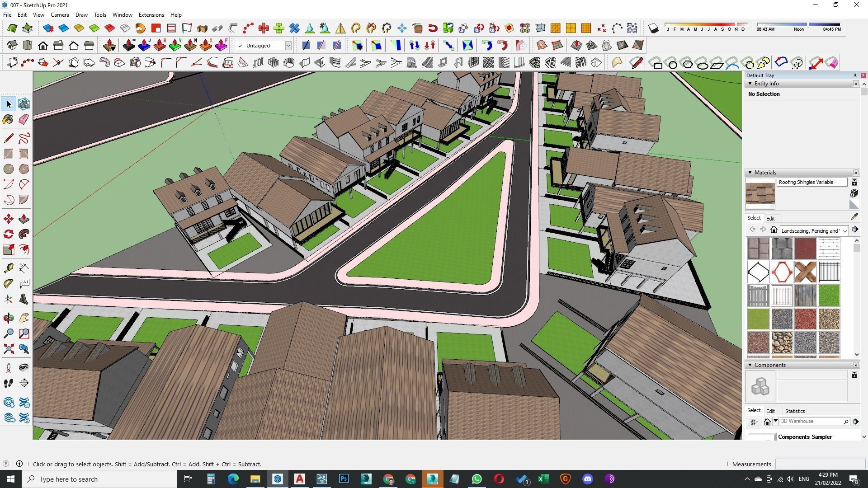This screenshot has height=488, width=868.
Task: Select the Move tool
Action: (x=9, y=219)
